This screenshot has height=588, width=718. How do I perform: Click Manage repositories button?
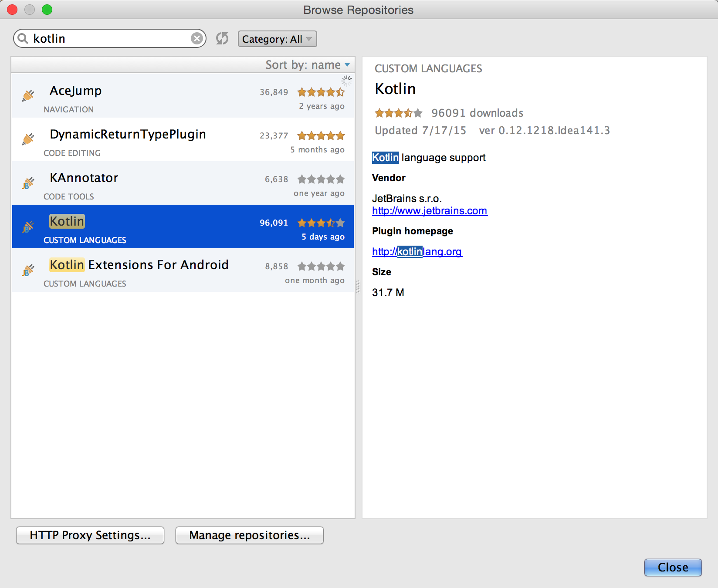(x=250, y=535)
